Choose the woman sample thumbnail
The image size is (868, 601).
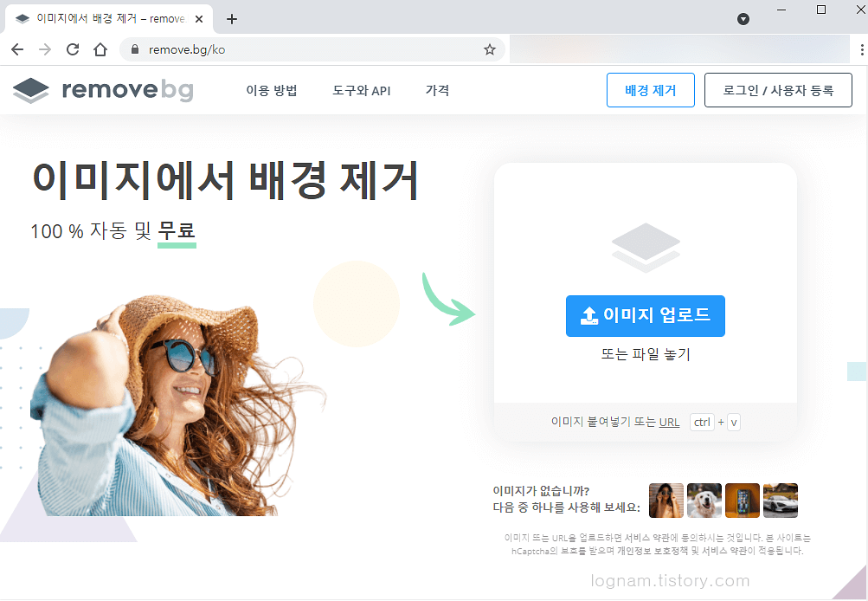[666, 501]
